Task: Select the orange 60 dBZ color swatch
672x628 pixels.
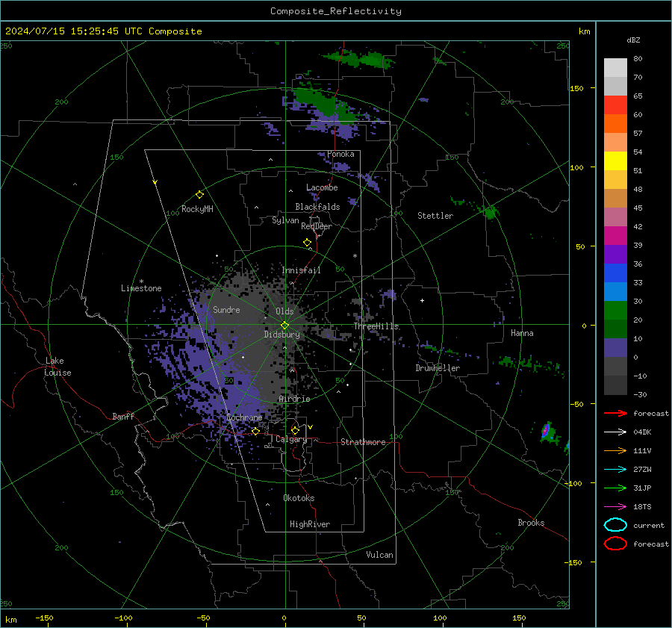Action: pyautogui.click(x=615, y=123)
